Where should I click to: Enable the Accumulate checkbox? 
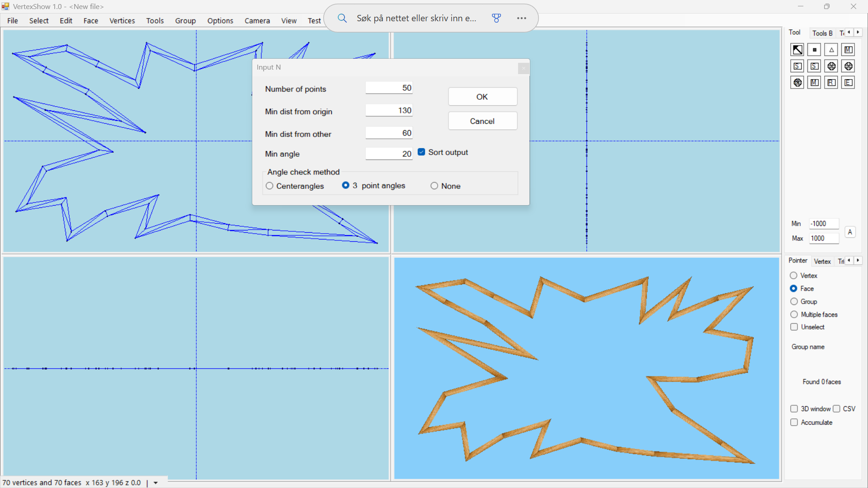click(794, 422)
